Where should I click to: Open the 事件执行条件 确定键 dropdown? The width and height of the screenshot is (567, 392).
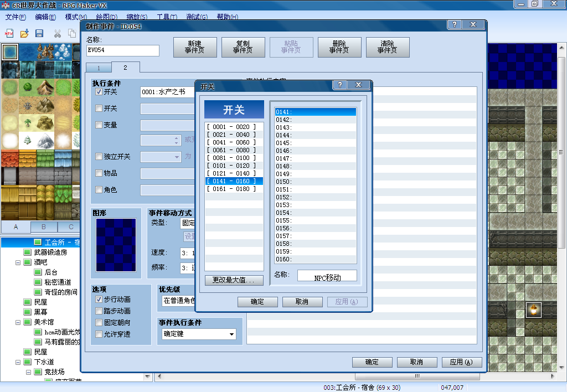point(199,334)
